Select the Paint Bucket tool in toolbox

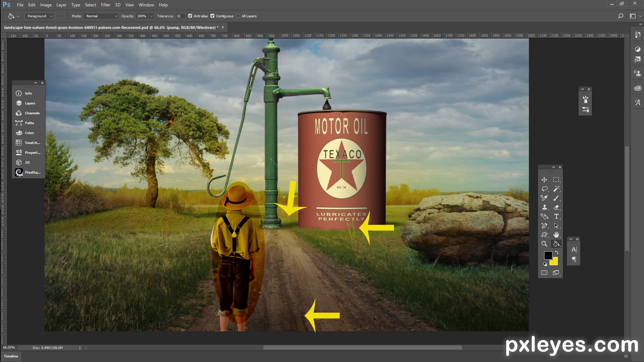click(x=556, y=244)
